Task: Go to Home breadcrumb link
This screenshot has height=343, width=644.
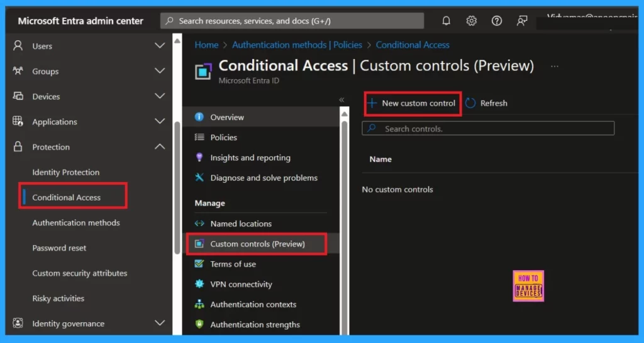Action: point(206,45)
